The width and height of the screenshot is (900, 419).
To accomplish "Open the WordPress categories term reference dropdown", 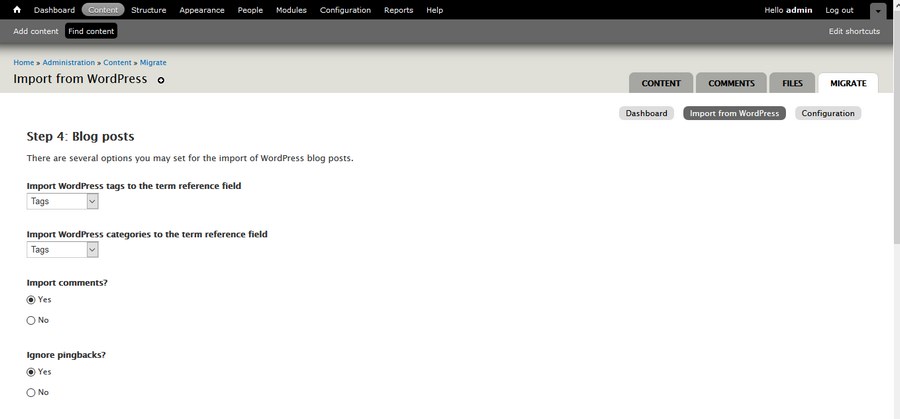I will 63,250.
